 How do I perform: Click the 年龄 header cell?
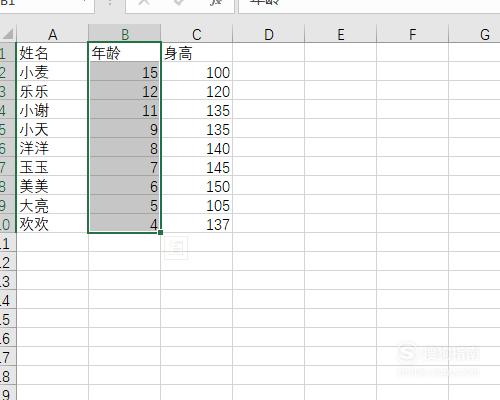125,53
